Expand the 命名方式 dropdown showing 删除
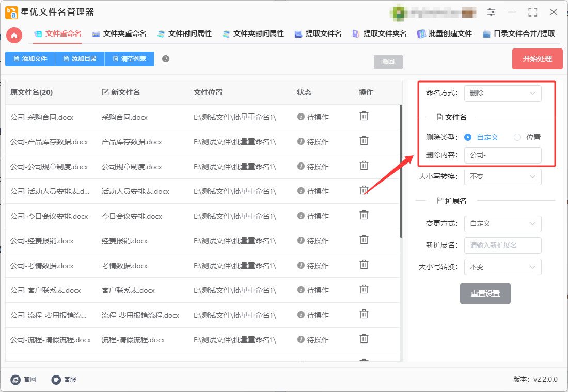This screenshot has height=392, width=568. 502,93
